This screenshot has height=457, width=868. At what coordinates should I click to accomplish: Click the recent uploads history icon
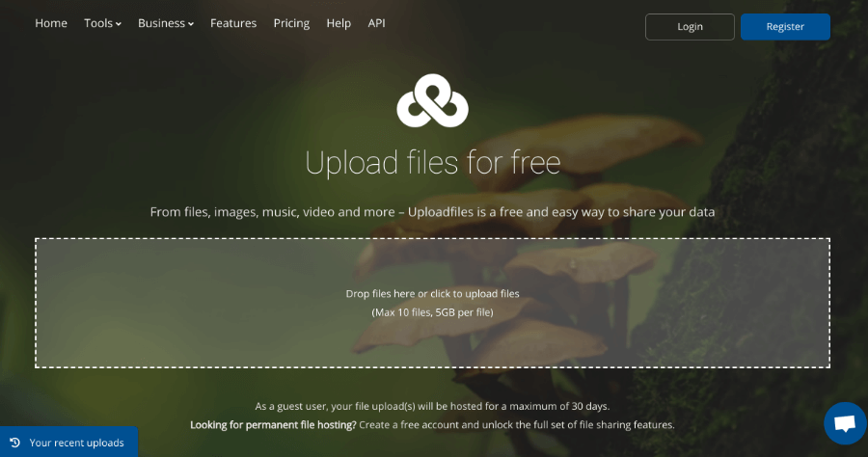pyautogui.click(x=14, y=443)
